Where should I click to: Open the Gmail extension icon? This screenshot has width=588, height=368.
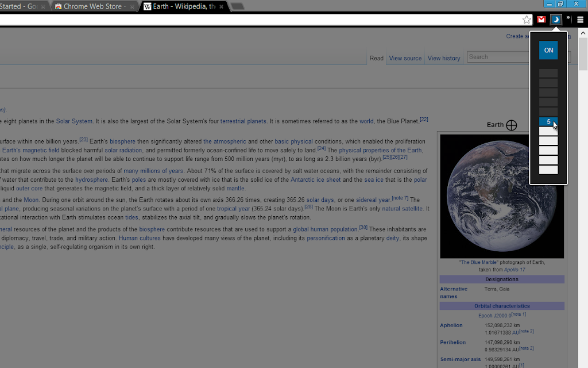541,20
